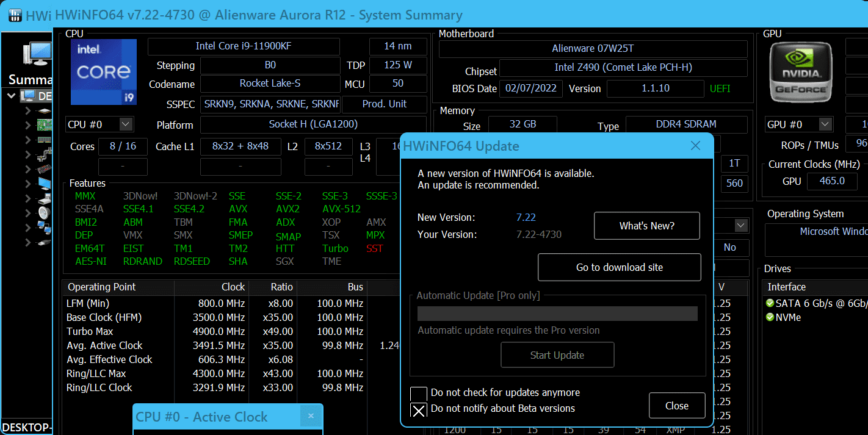Click the green check icon beside SATA 6 Gb/s

[770, 303]
